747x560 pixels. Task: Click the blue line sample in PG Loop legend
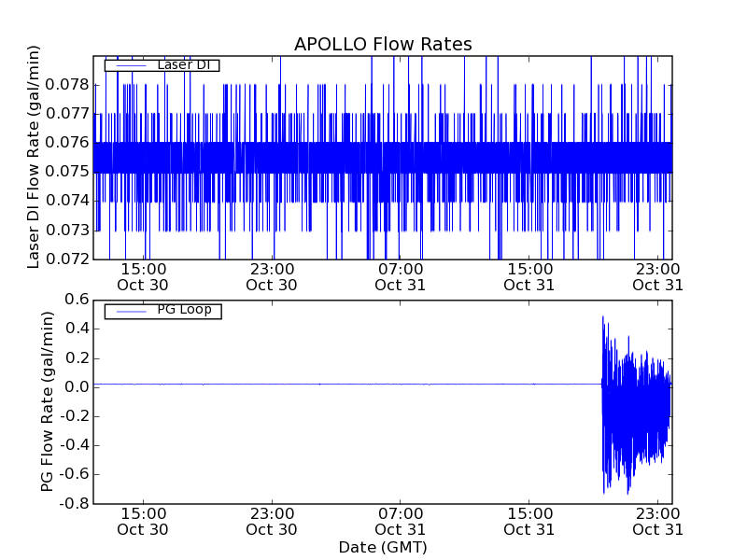(131, 312)
